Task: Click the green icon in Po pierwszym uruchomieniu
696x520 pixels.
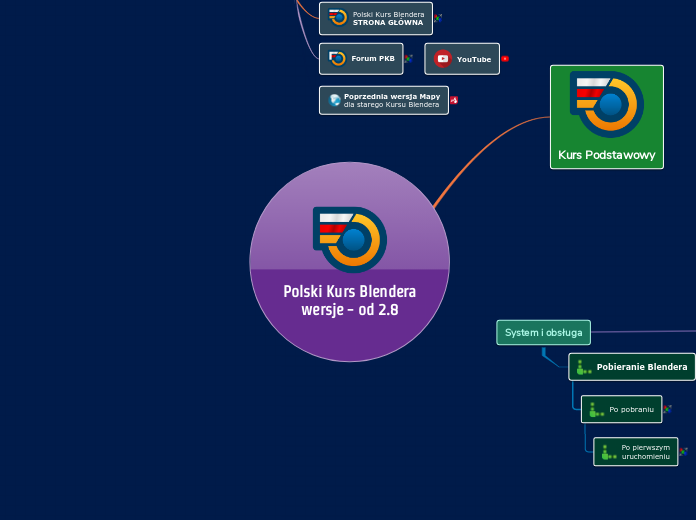Action: tap(609, 452)
